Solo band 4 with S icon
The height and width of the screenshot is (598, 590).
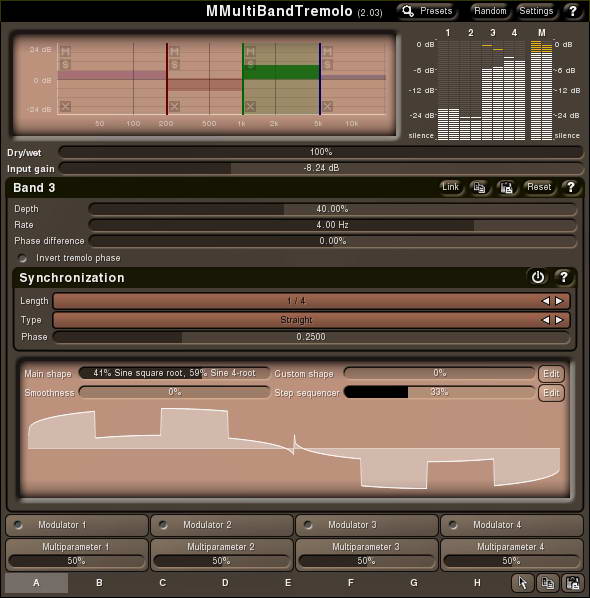(328, 64)
